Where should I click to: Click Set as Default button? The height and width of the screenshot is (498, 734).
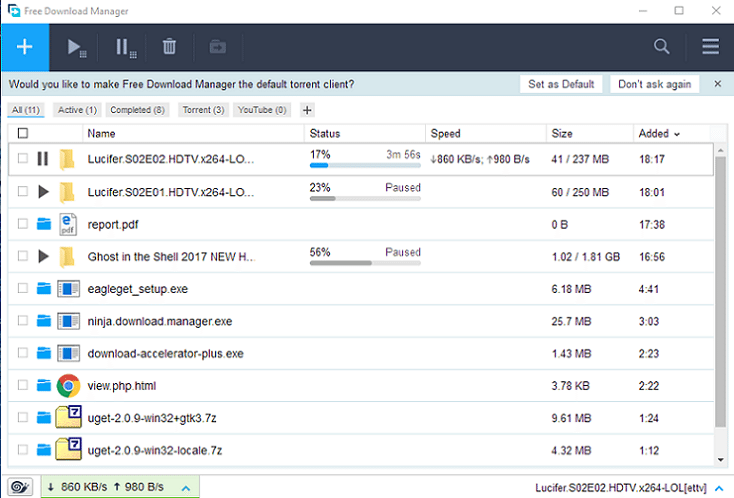pyautogui.click(x=561, y=84)
